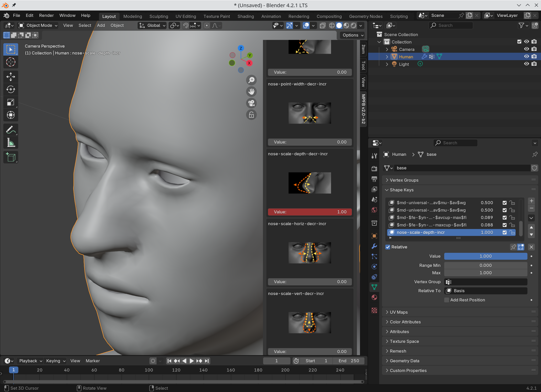Expand the Camera item in outliner
The width and height of the screenshot is (541, 392).
(x=387, y=49)
